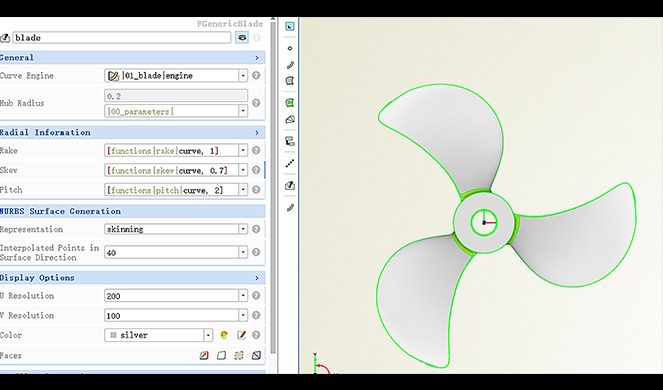Choose the bottom curve tool icon in toolbar
This screenshot has height=390, width=663.
[290, 207]
